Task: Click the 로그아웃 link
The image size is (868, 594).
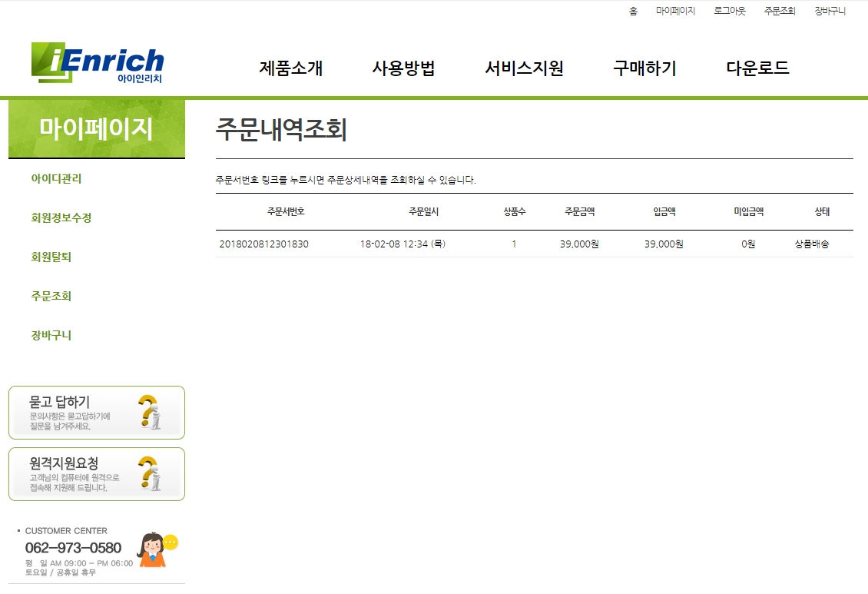Action: (730, 12)
